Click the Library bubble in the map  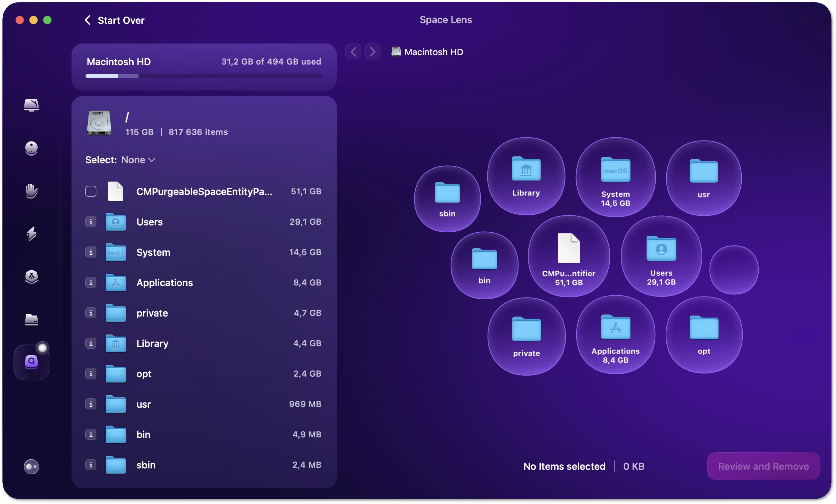(x=526, y=176)
